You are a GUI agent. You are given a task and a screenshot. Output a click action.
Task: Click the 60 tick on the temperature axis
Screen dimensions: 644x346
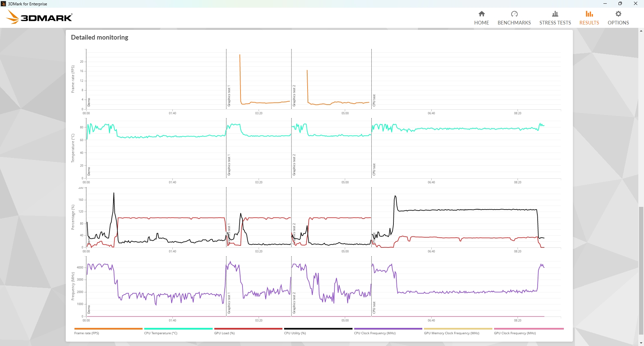click(x=82, y=140)
